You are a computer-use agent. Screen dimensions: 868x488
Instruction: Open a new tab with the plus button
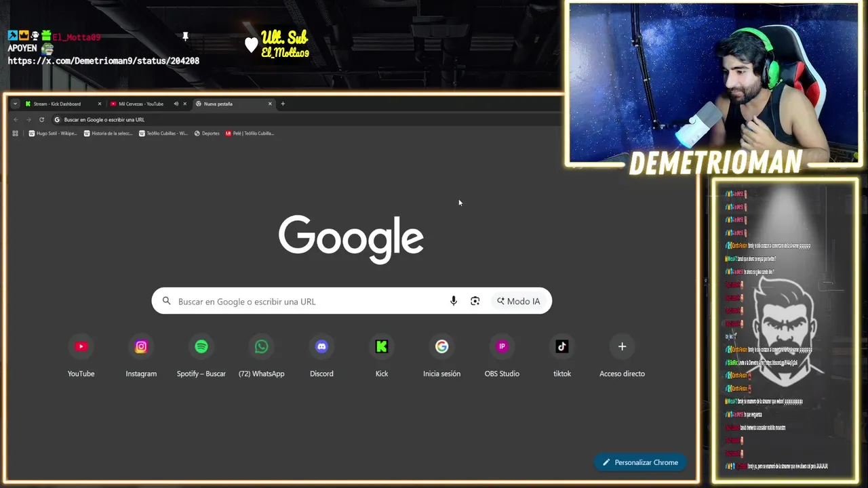(x=283, y=104)
